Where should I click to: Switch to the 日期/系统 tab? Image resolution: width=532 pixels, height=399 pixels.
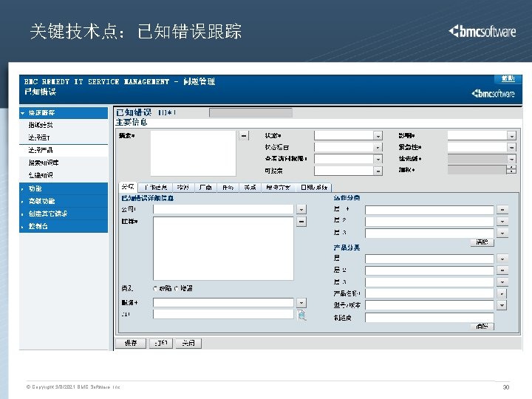tap(314, 187)
